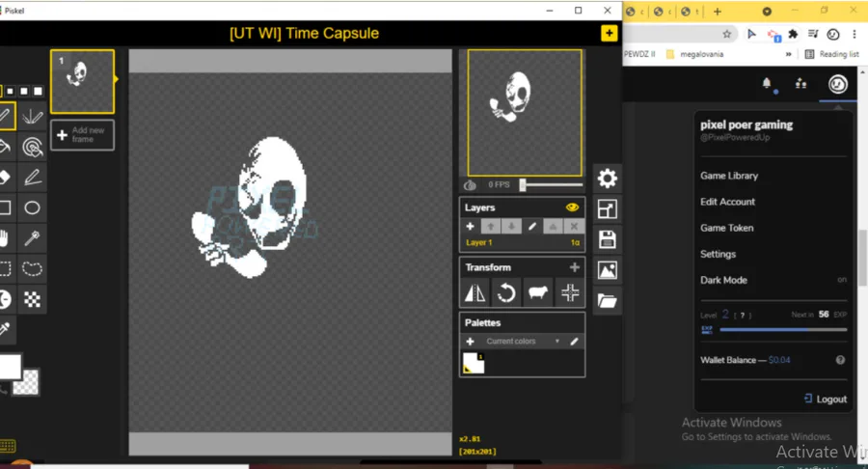Click the Wallet Balance $0.04 amount
The width and height of the screenshot is (868, 469).
pyautogui.click(x=779, y=360)
